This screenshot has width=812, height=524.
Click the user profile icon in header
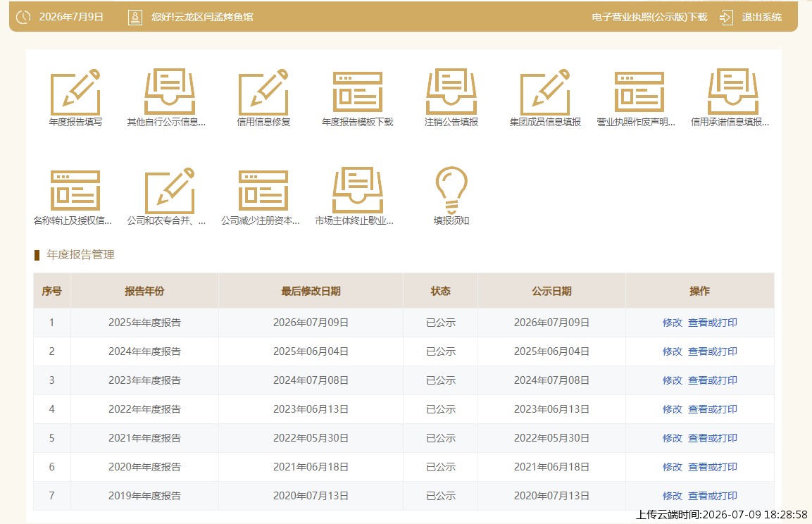point(135,17)
